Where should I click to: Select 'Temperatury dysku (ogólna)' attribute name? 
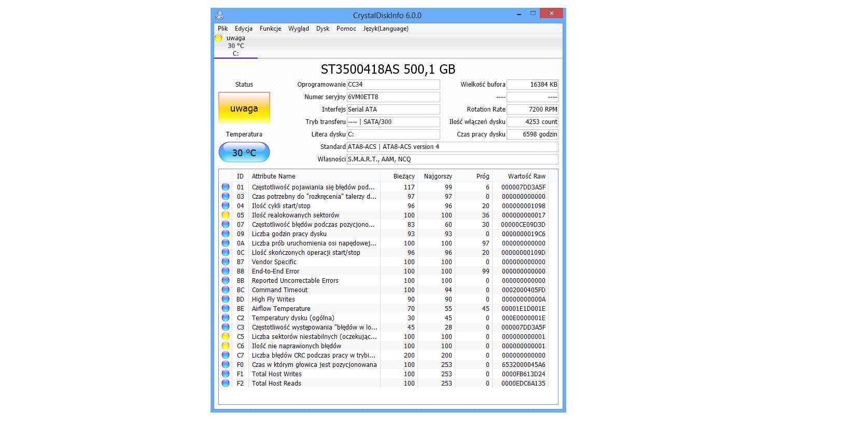(x=293, y=318)
